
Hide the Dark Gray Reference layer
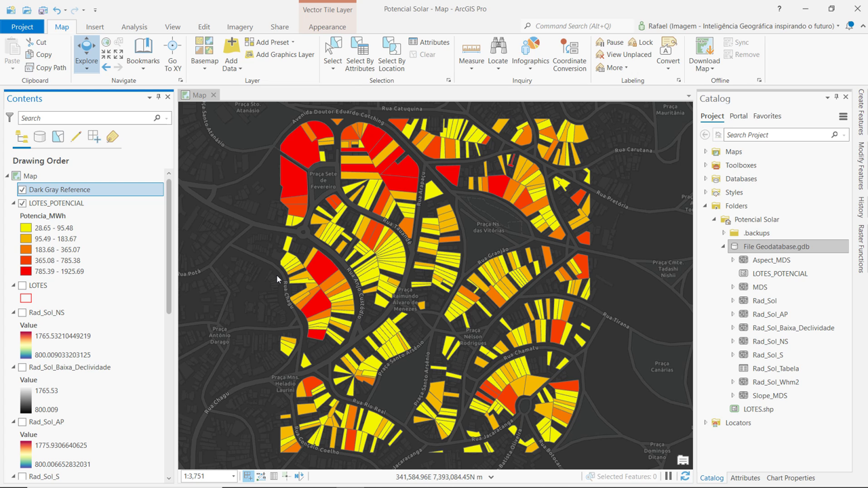[22, 189]
